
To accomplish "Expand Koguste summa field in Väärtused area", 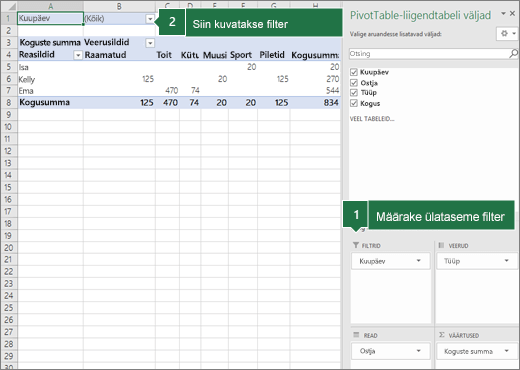I will (x=507, y=351).
